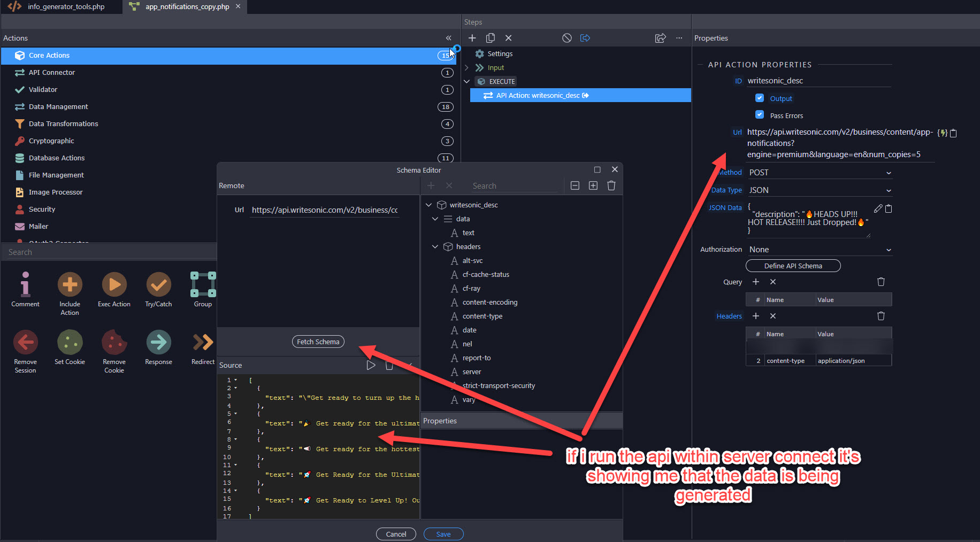The image size is (980, 542).
Task: Click the Define API Schema button
Action: (x=793, y=266)
